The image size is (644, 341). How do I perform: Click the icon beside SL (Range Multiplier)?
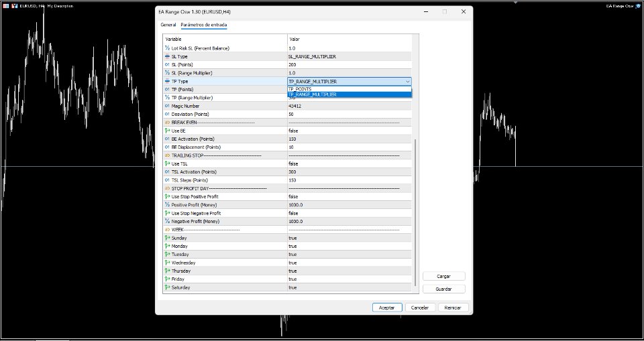point(167,73)
